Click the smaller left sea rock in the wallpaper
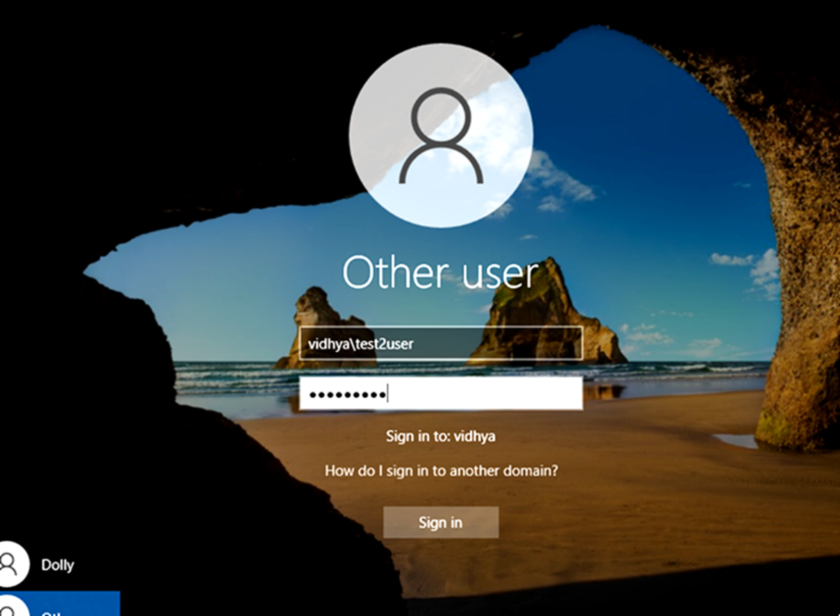 point(322,326)
